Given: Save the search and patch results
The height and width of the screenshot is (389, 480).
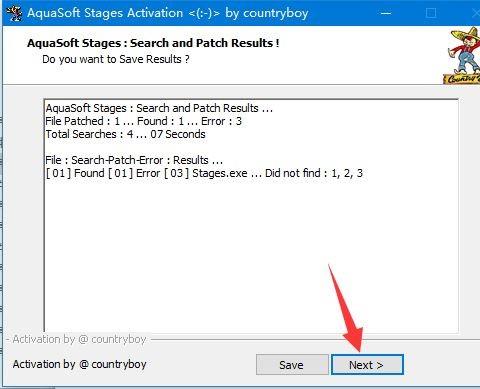Looking at the screenshot, I should tap(292, 365).
